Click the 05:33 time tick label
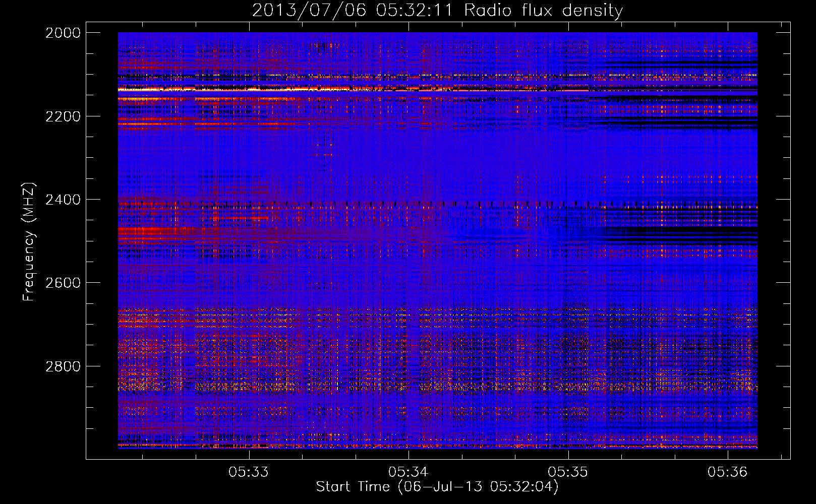Screen dimensions: 816x504 (249, 472)
